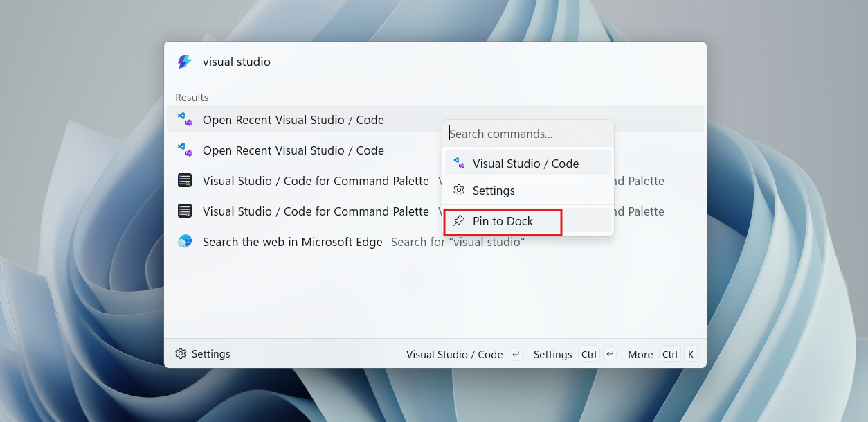Click Visual Studio / Code in the bottom bar
Screen dimensions: 868x422
(x=454, y=354)
